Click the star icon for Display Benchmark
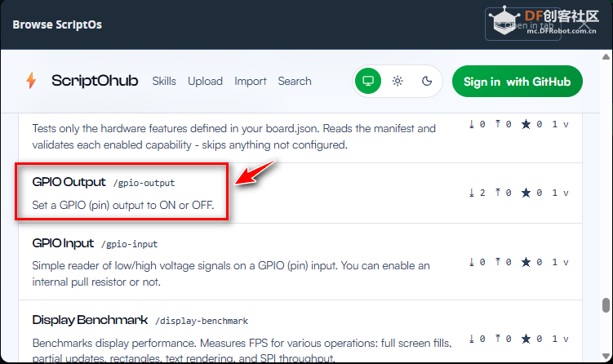The height and width of the screenshot is (364, 613). pos(526,339)
